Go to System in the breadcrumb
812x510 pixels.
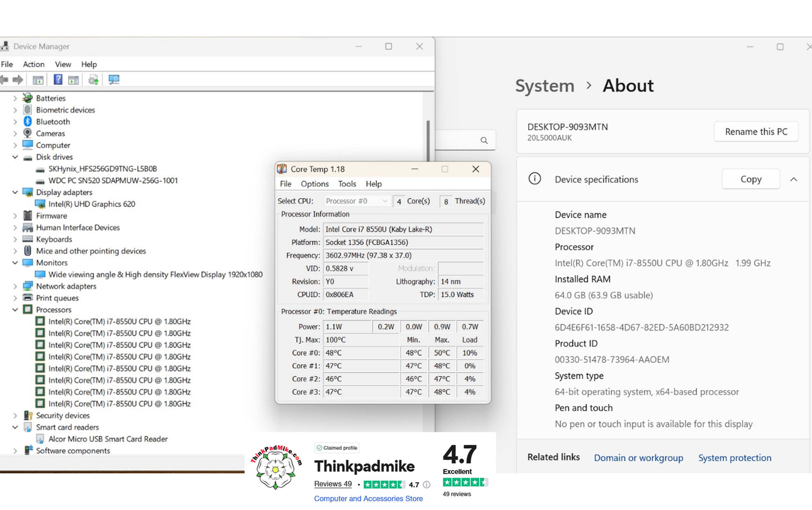coord(545,86)
